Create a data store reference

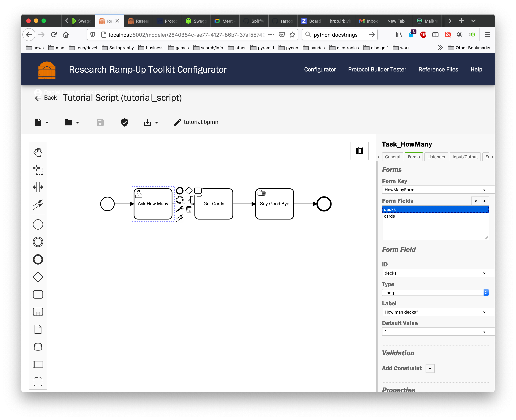(x=38, y=347)
